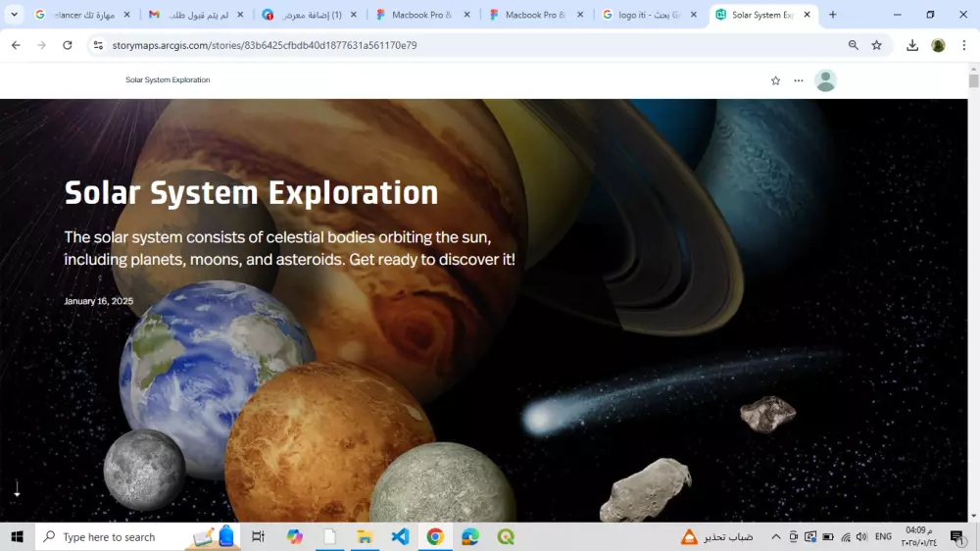Viewport: 980px width, 551px height.
Task: Switch the ENG input language
Action: (x=883, y=536)
